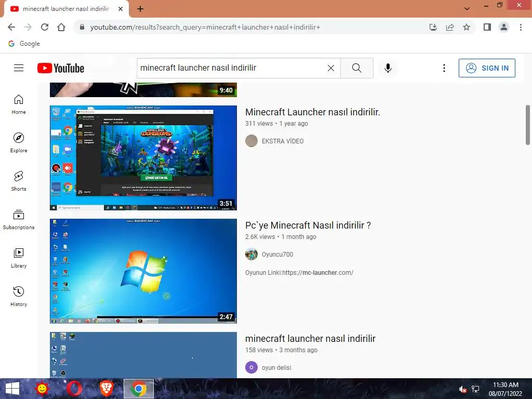Click the Oyunun Linki description text
The width and height of the screenshot is (532, 399).
click(x=299, y=272)
